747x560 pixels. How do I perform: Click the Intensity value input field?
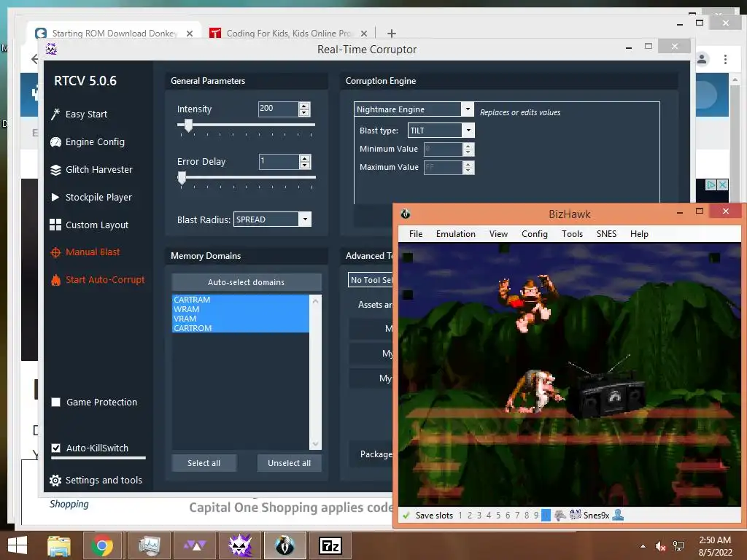[x=278, y=109]
